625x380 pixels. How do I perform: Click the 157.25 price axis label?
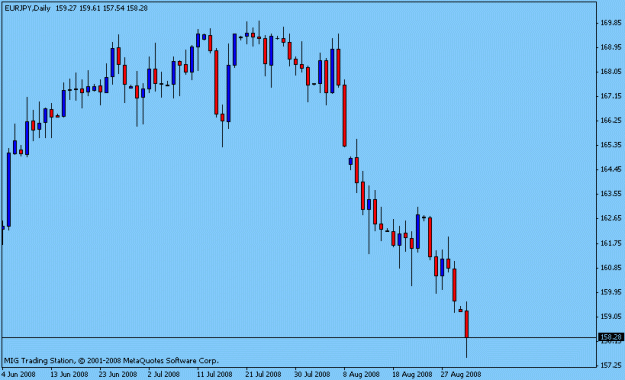click(611, 365)
